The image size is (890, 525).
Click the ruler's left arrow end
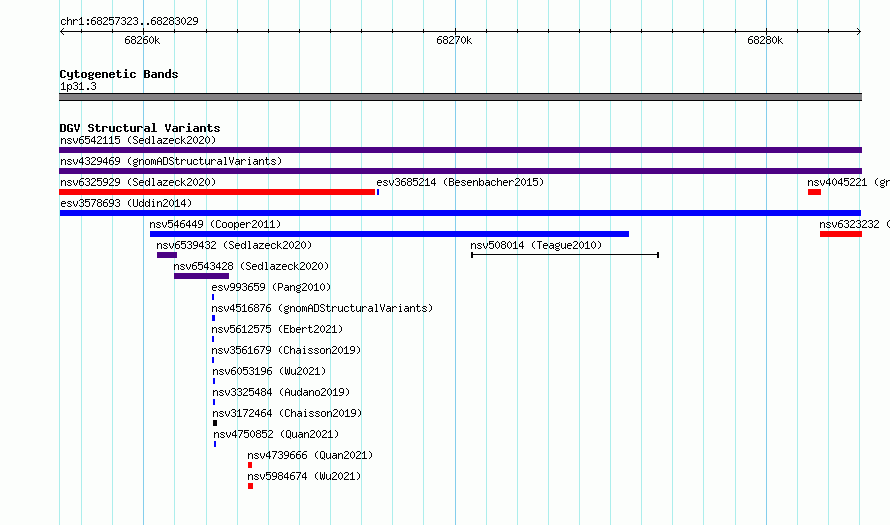pos(62,32)
